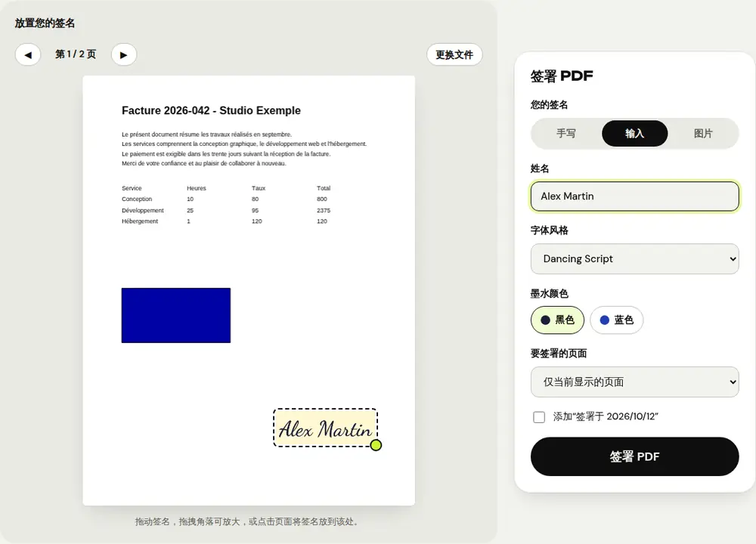Click the 字体风格 label
The width and height of the screenshot is (756, 544).
[549, 230]
